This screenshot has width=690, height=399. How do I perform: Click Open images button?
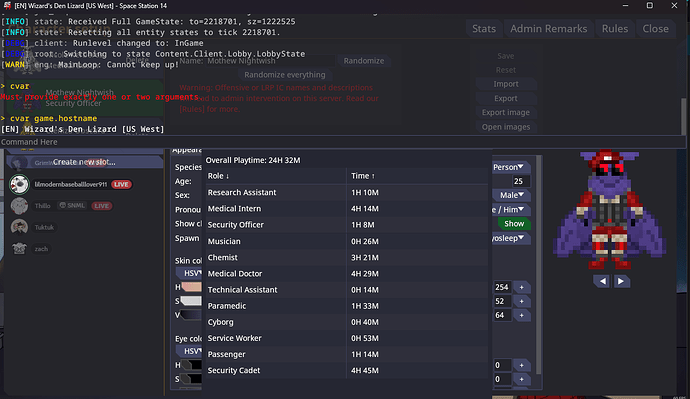coord(506,127)
